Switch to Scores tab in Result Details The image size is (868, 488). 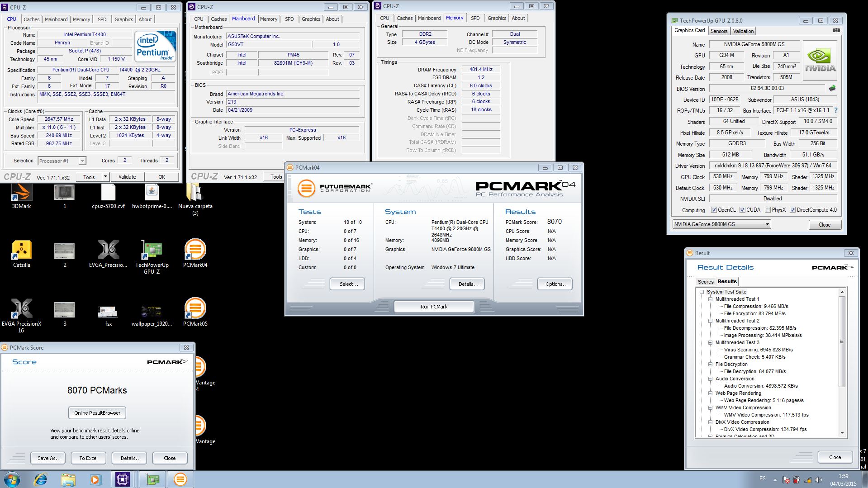coord(705,282)
